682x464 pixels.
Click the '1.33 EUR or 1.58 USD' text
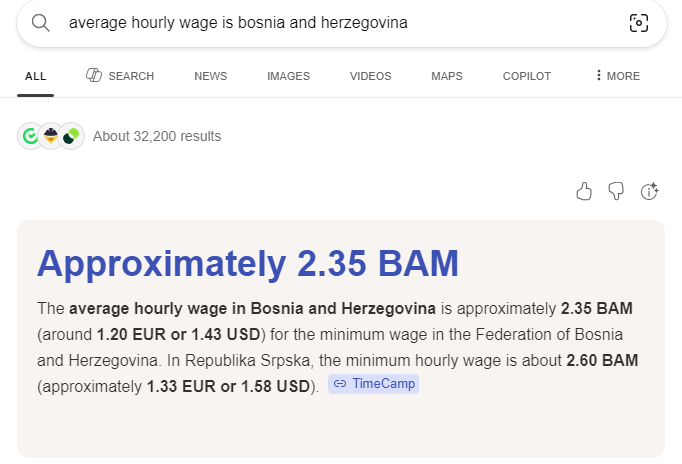point(228,387)
